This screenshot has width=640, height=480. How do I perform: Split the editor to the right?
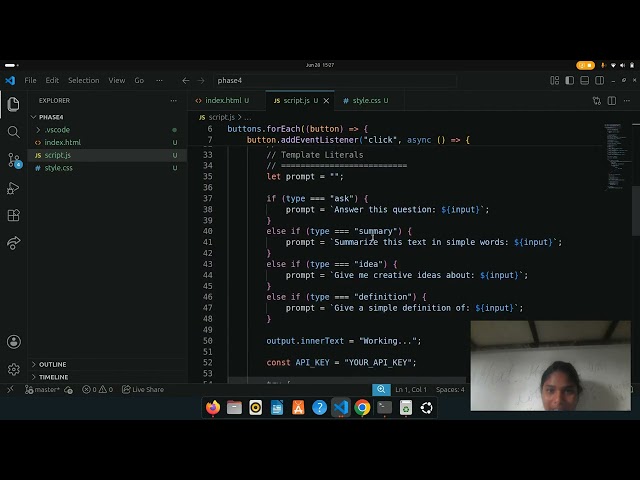(x=611, y=100)
